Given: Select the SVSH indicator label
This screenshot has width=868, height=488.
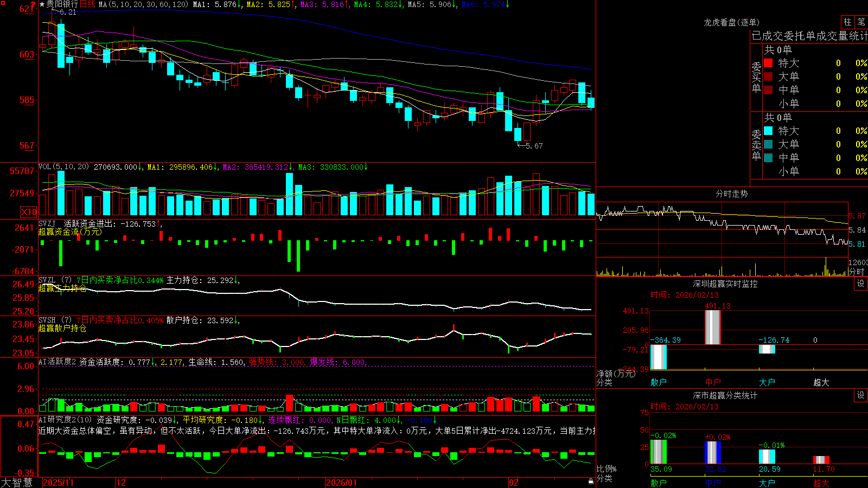Looking at the screenshot, I should 47,320.
